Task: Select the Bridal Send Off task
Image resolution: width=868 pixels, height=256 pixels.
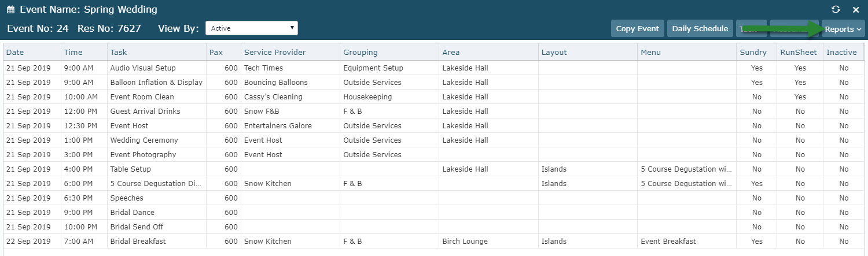Action: point(137,227)
